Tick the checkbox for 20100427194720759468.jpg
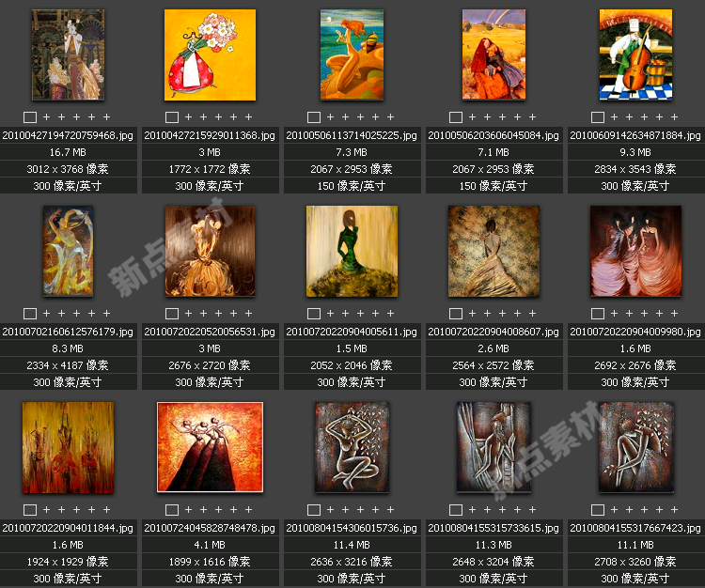The height and width of the screenshot is (588, 705). click(30, 117)
